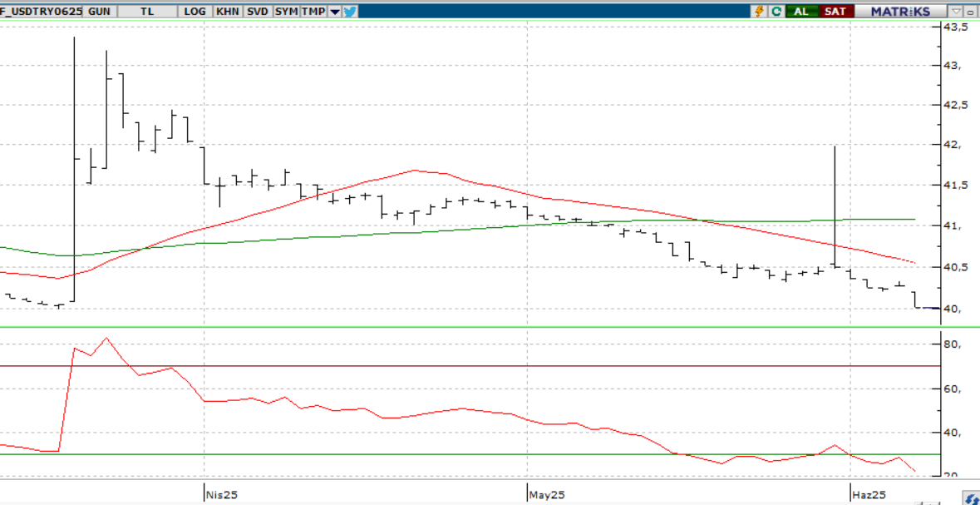Image resolution: width=980 pixels, height=505 pixels.
Task: Open the GUN period selector
Action: [x=100, y=12]
